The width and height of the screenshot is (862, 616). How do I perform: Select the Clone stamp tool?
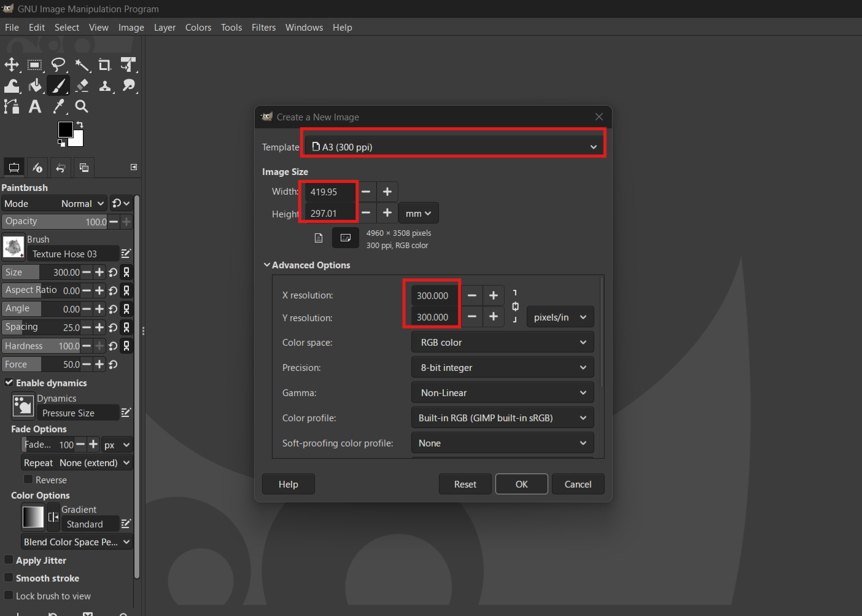[x=105, y=85]
